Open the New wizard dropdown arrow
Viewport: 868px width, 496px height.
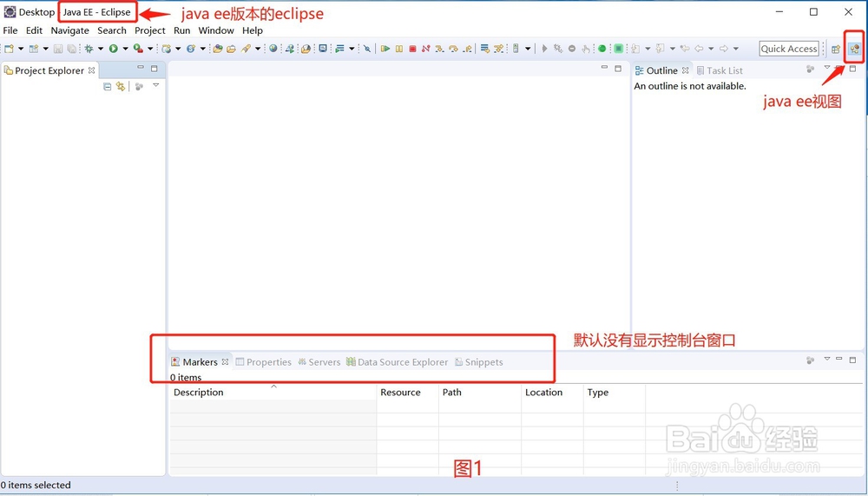[21, 49]
